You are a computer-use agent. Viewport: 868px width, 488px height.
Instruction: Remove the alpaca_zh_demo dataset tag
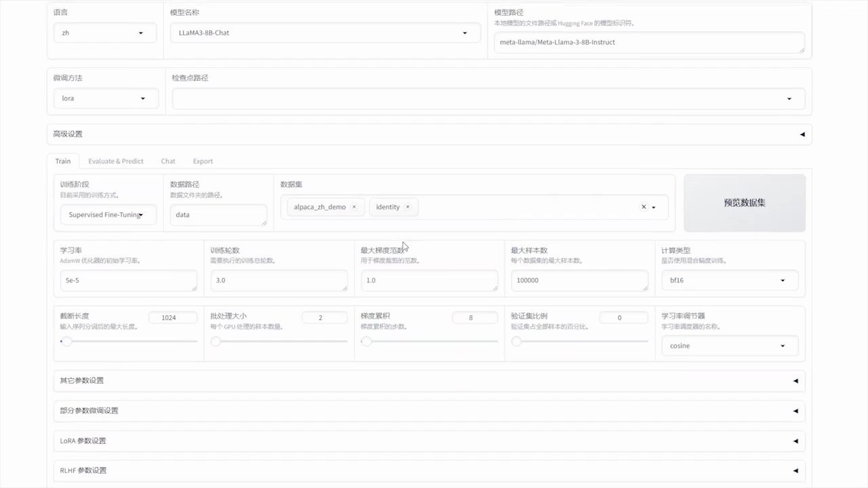coord(354,207)
